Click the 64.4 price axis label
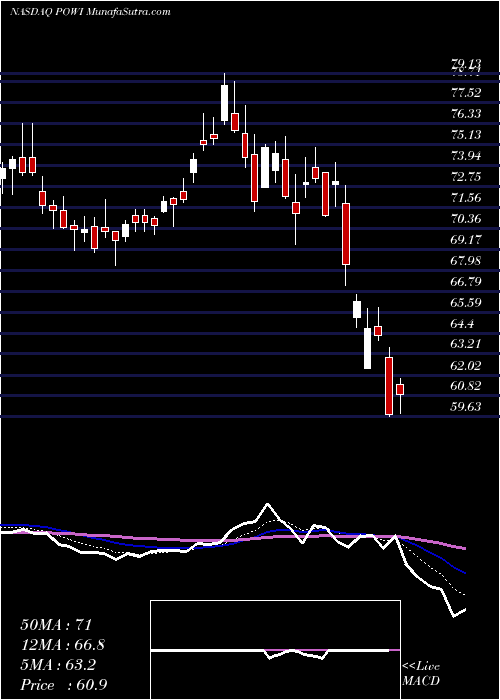Viewport: 500px width, 700px height. click(463, 324)
